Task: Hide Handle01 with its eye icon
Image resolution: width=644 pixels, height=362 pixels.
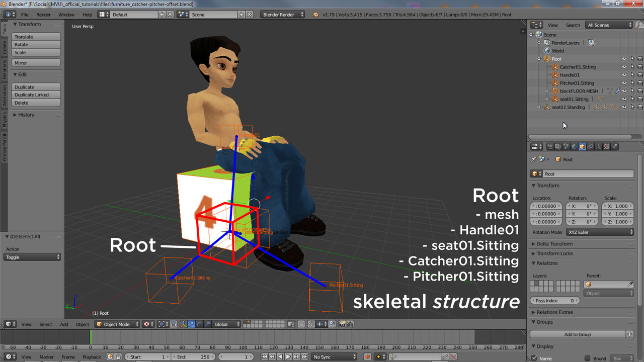Action: point(624,75)
